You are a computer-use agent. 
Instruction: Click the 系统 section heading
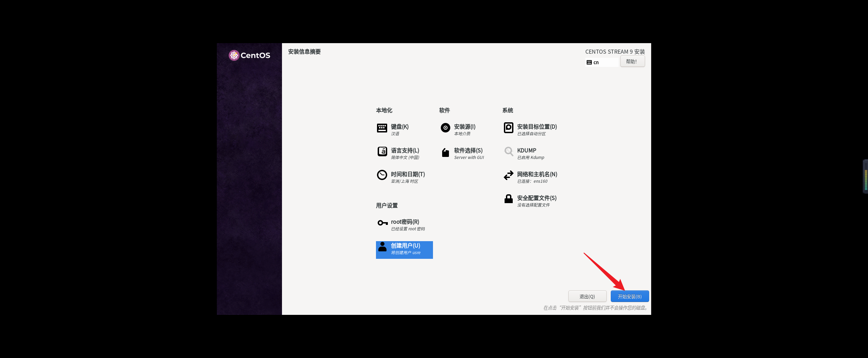point(508,110)
